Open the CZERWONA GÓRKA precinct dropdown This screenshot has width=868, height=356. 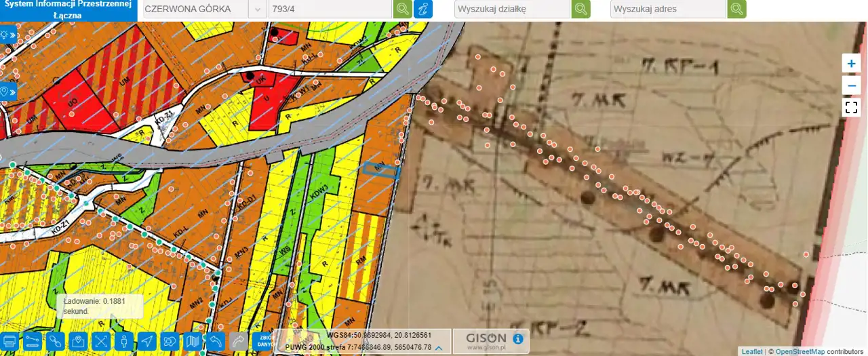coord(257,9)
